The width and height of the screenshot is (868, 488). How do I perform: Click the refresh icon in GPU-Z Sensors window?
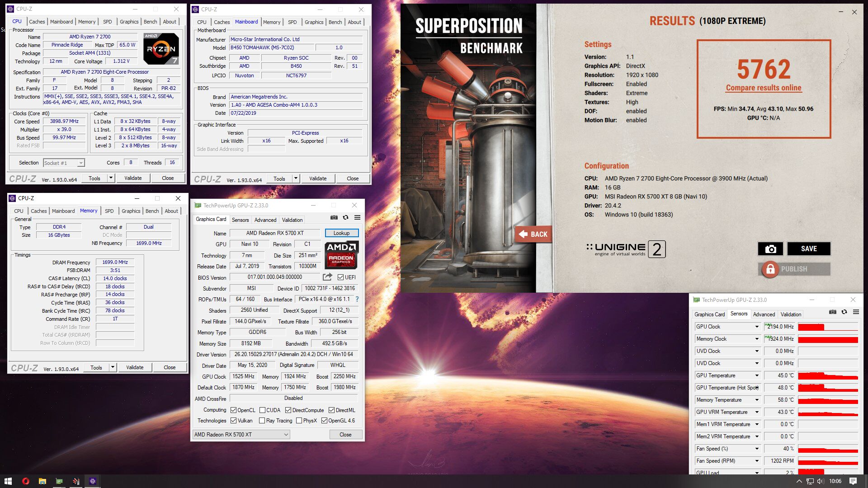tap(844, 312)
